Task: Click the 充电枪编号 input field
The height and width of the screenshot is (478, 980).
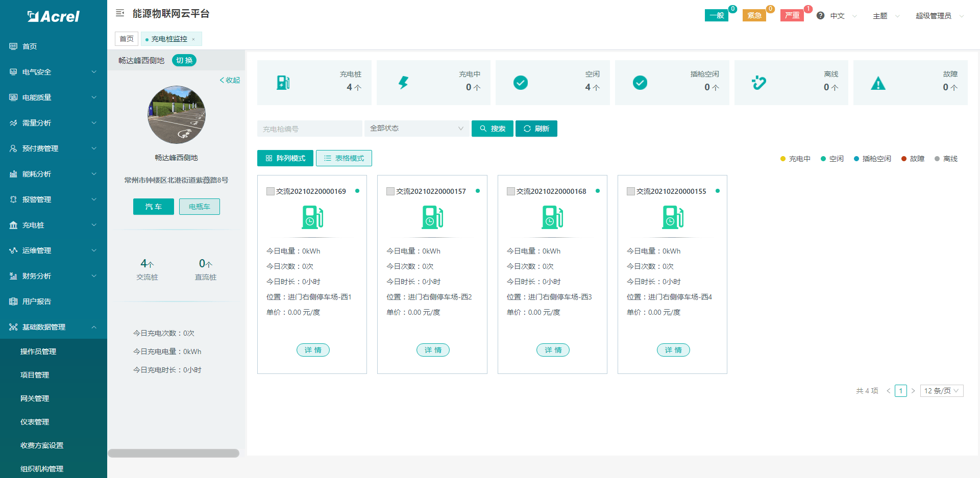Action: click(x=309, y=129)
